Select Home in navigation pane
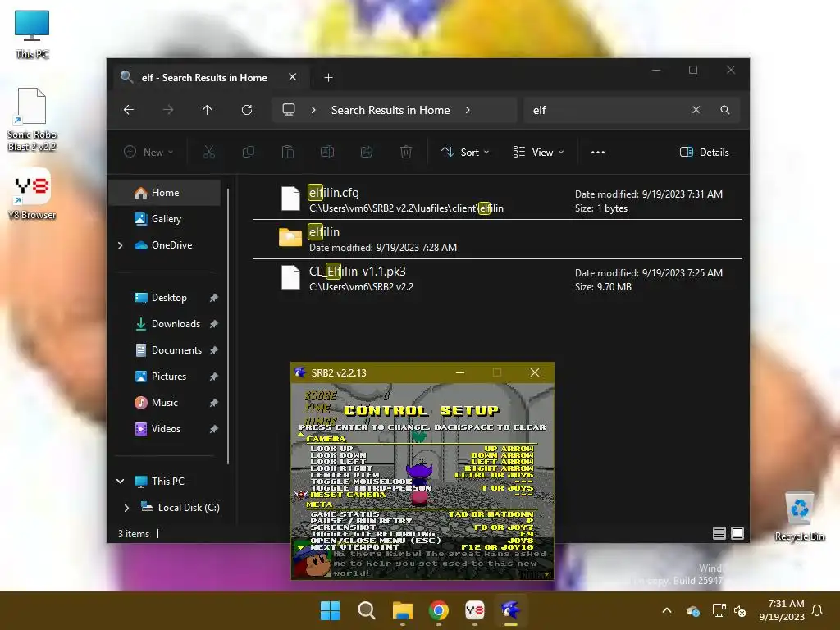Viewport: 840px width, 630px height. click(x=165, y=193)
